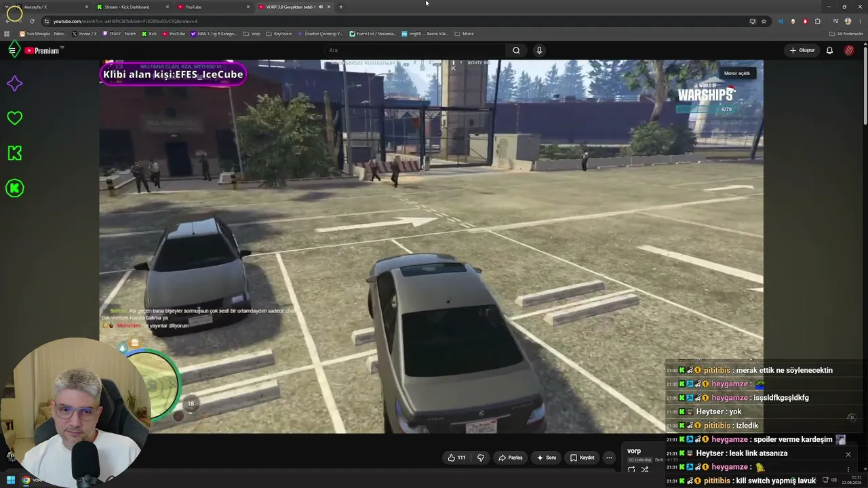Open the Home / X bookmark
Viewport: 868px width, 488px height.
coord(84,33)
